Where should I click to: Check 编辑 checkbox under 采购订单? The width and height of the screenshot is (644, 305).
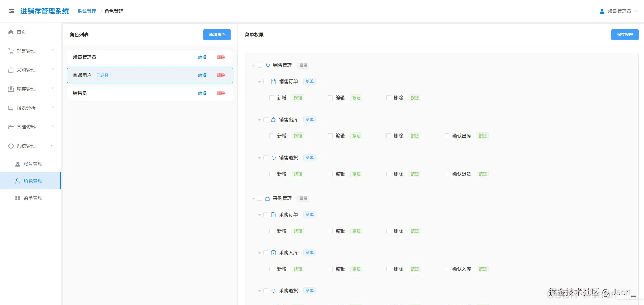(x=330, y=231)
